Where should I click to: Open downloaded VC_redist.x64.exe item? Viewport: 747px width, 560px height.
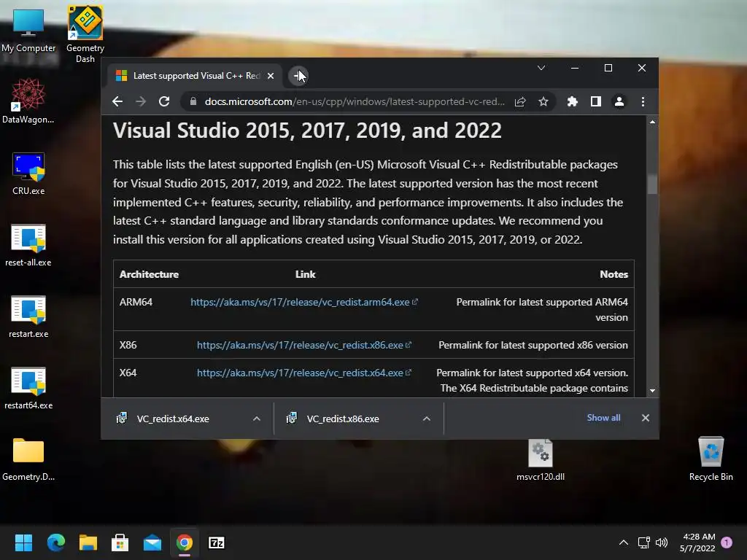(x=173, y=419)
